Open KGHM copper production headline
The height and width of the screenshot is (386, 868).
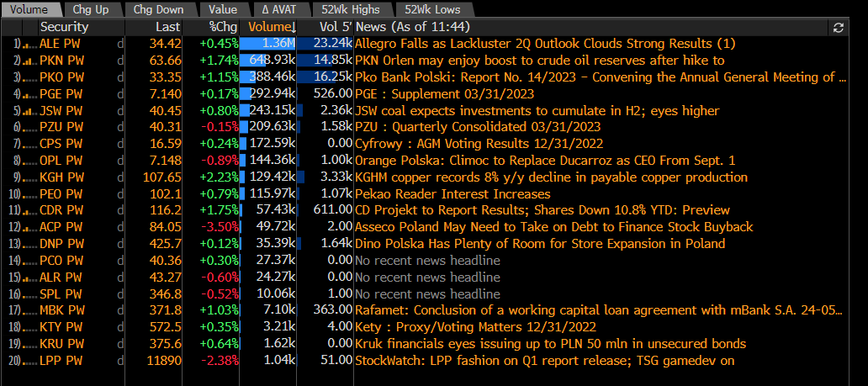tap(552, 177)
